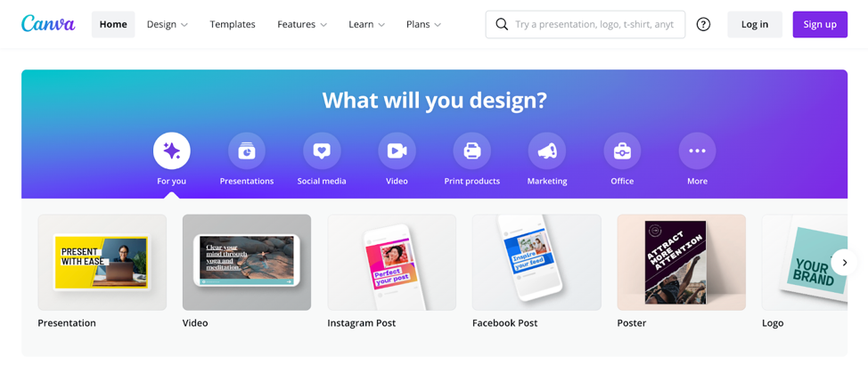Go to the Home tab
The height and width of the screenshot is (382, 868).
(x=113, y=24)
